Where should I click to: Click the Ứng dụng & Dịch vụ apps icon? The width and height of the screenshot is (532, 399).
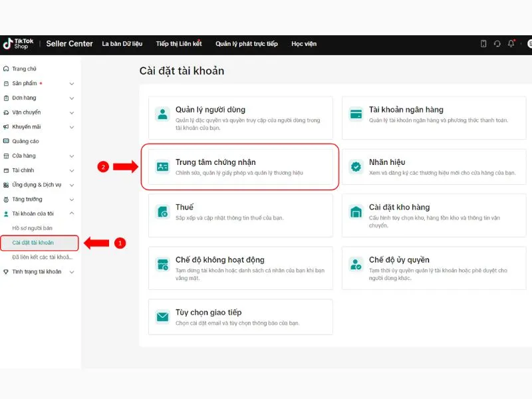click(x=6, y=185)
